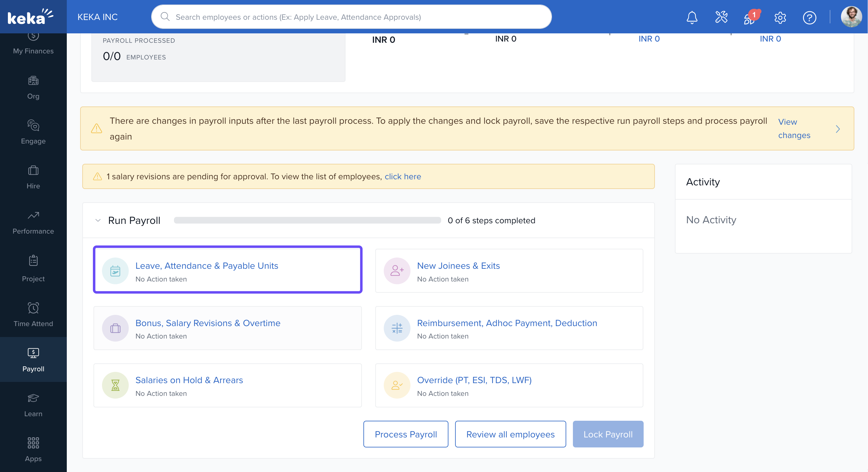
Task: Go to Engage in the sidebar
Action: pos(33,132)
